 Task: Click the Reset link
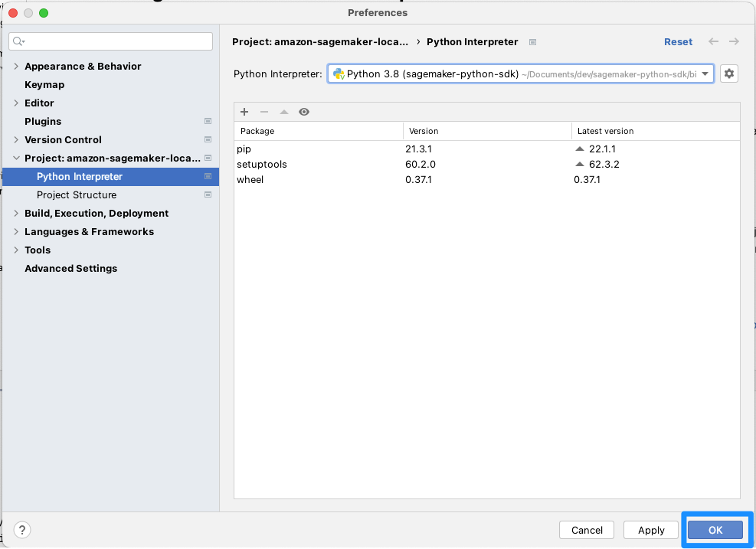678,42
